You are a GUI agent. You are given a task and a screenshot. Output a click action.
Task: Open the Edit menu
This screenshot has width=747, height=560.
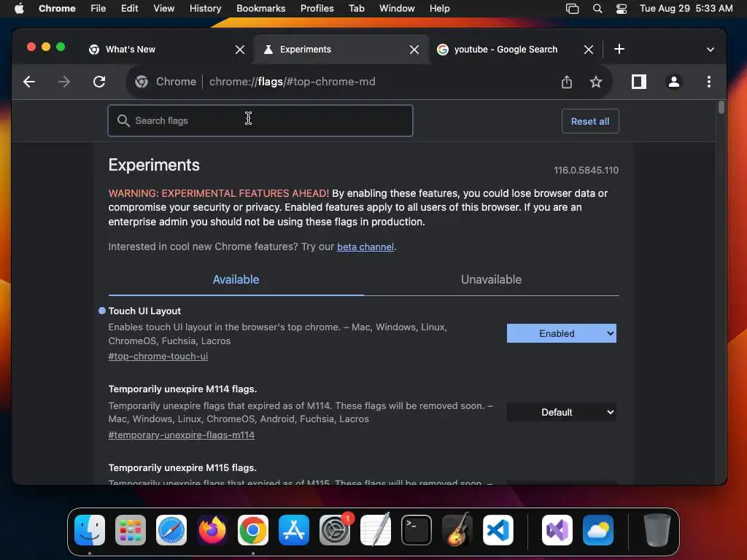point(130,9)
